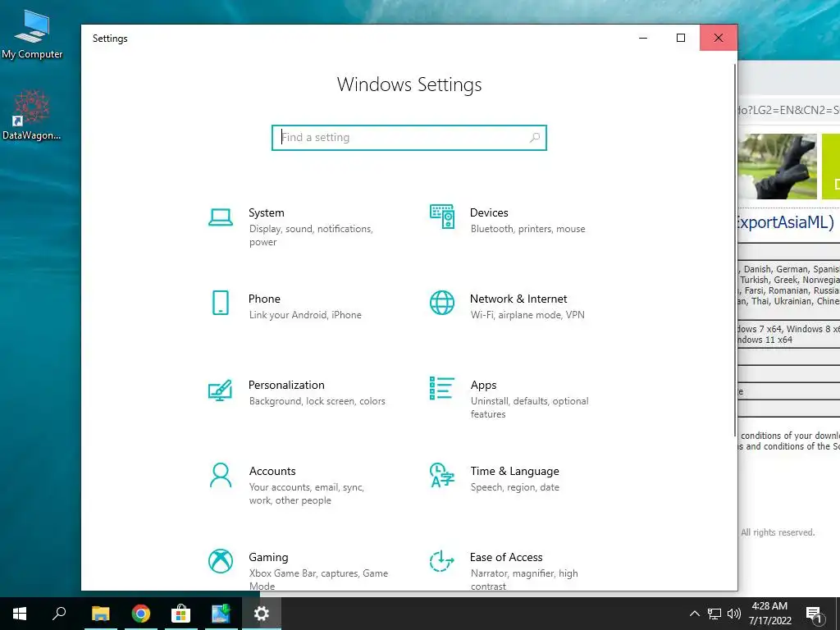Click the photo thumbnail in the background browser

point(778,167)
